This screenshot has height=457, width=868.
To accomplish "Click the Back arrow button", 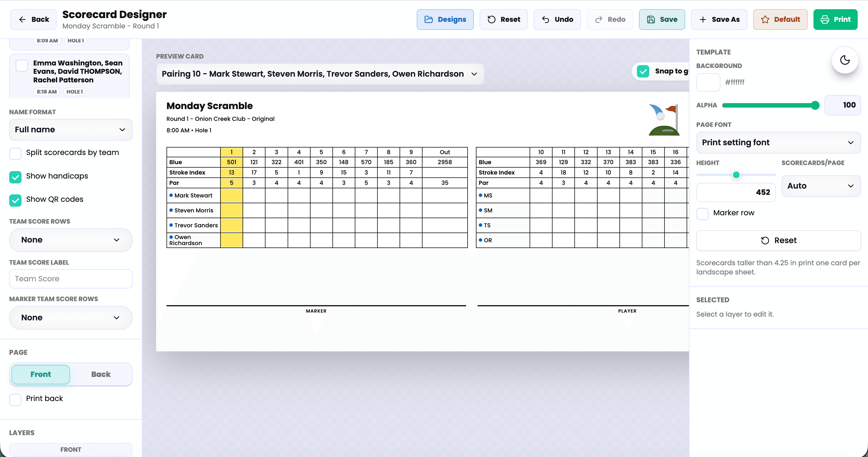I will click(33, 20).
